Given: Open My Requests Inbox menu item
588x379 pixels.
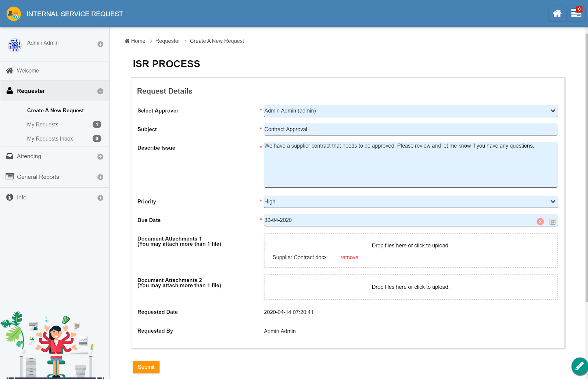Looking at the screenshot, I should pyautogui.click(x=50, y=138).
